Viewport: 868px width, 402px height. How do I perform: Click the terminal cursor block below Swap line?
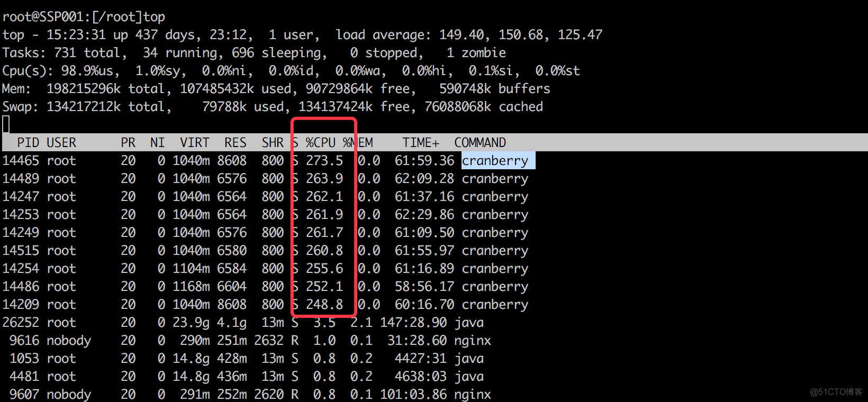point(6,125)
